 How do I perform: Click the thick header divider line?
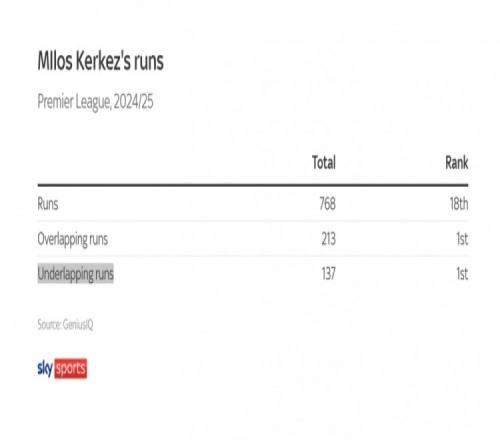[253, 185]
